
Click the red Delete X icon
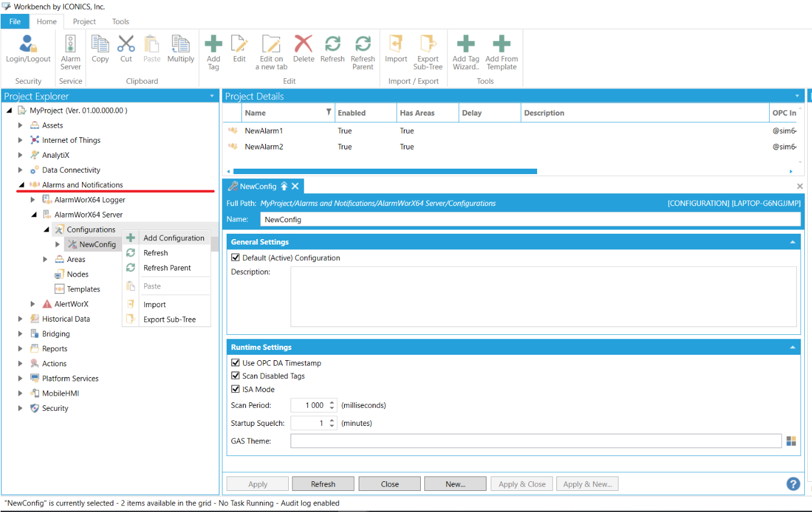click(x=304, y=45)
